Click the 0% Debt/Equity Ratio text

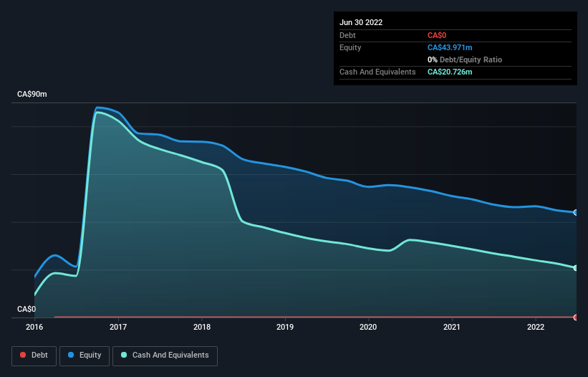point(465,59)
